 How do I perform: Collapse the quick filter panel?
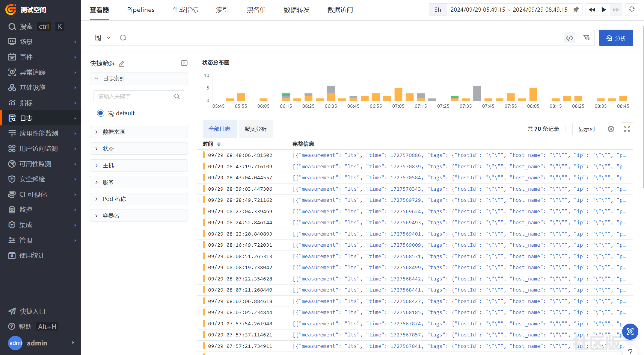[x=184, y=63]
